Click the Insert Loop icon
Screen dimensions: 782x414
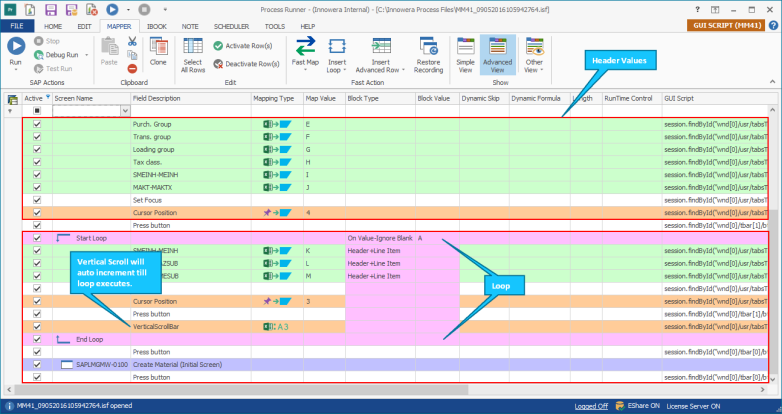pyautogui.click(x=337, y=47)
